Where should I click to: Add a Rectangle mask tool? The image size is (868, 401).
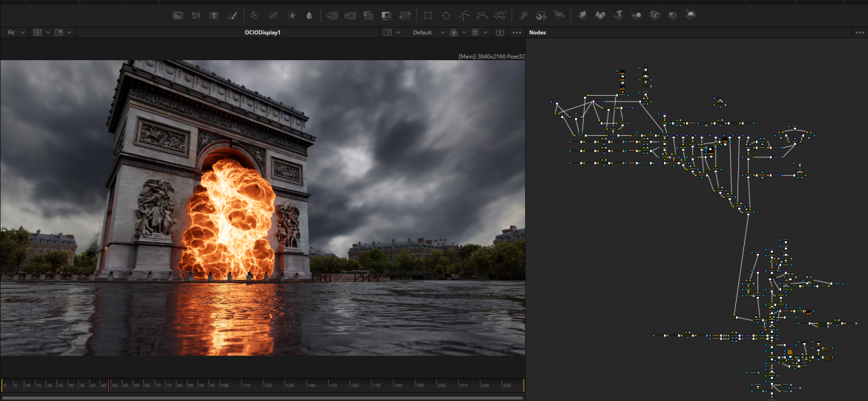pyautogui.click(x=427, y=15)
